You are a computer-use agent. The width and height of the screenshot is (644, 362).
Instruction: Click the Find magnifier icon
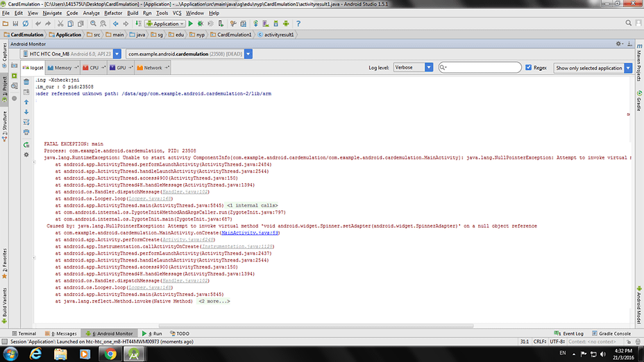[93, 24]
